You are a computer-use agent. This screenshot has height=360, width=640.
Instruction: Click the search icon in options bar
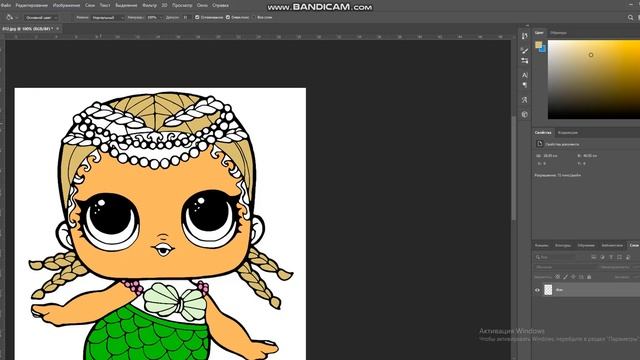coord(630,17)
